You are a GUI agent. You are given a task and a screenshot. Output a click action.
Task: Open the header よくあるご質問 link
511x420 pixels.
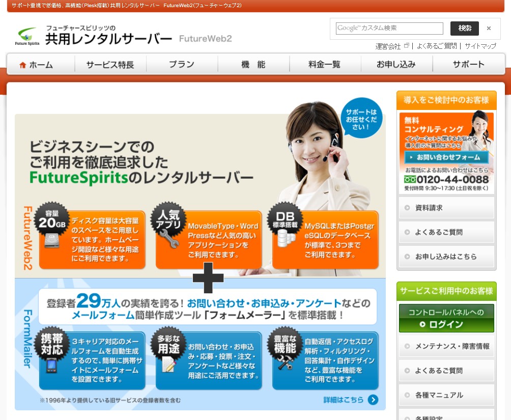(x=437, y=46)
